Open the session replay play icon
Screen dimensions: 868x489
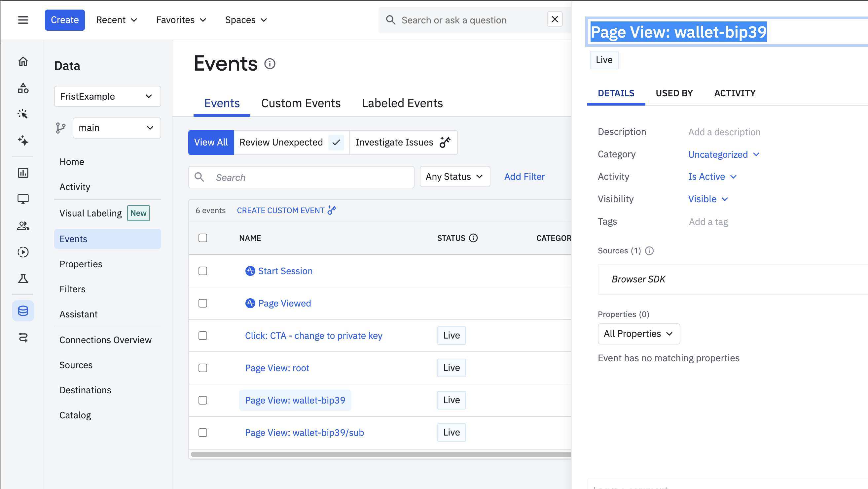23,252
